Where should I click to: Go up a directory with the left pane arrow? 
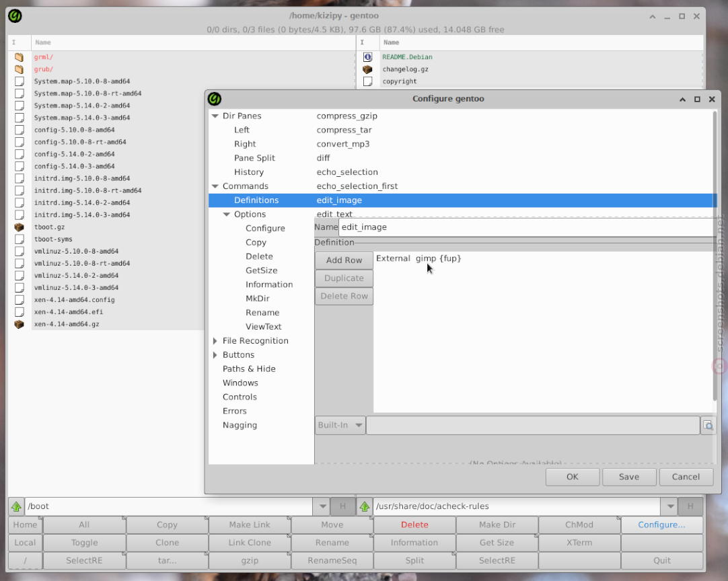(16, 506)
